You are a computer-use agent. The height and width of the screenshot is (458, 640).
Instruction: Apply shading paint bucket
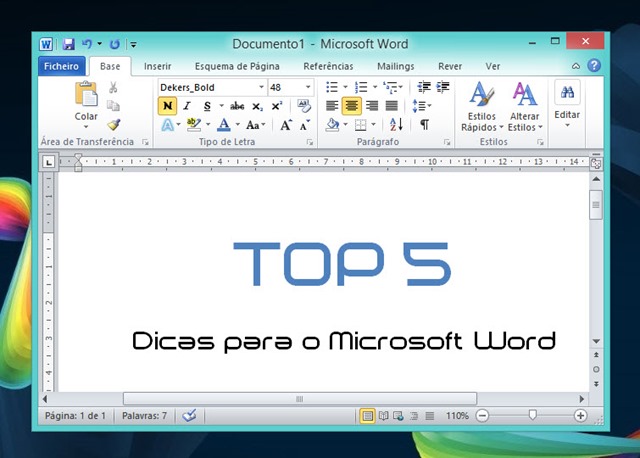coord(333,125)
